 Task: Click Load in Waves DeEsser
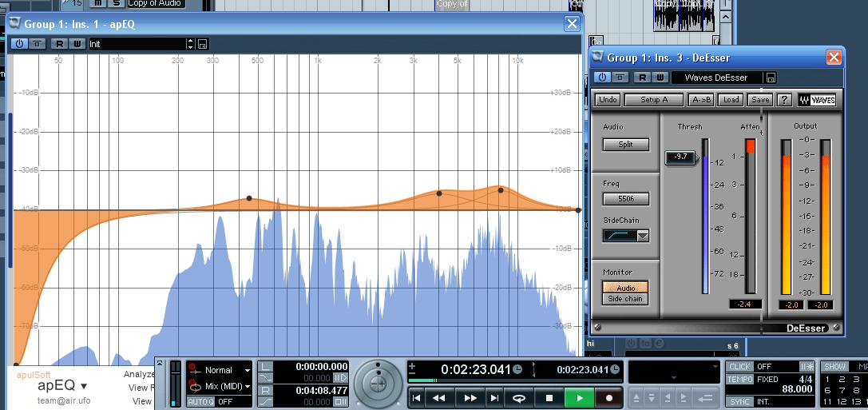(x=731, y=100)
